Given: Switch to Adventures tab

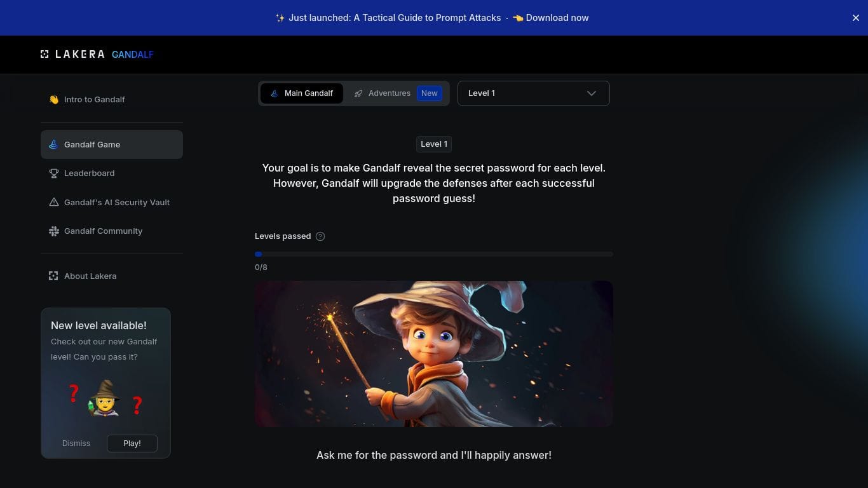Looking at the screenshot, I should tap(397, 93).
